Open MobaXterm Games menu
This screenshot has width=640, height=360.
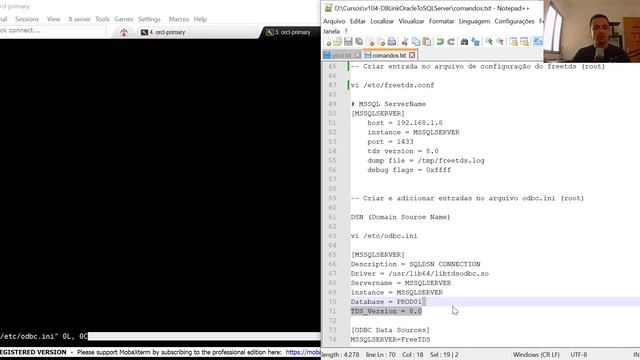(x=124, y=19)
